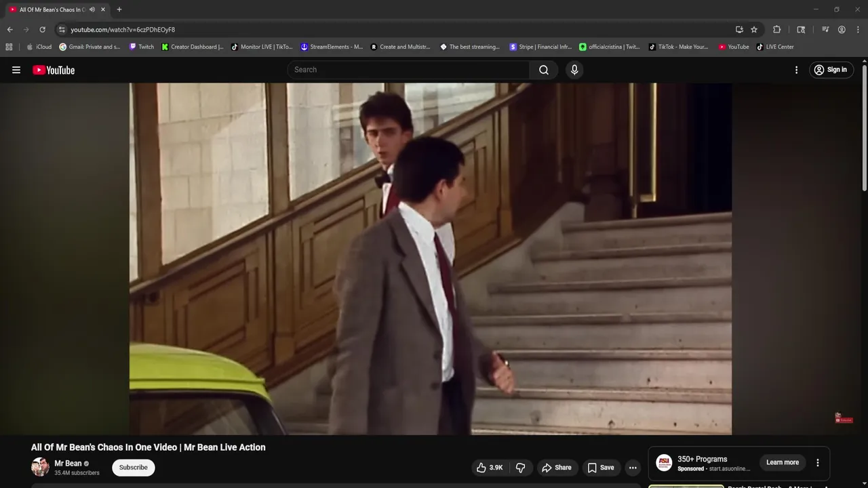Click Learn more on the ASU ad
The height and width of the screenshot is (488, 868).
(783, 462)
